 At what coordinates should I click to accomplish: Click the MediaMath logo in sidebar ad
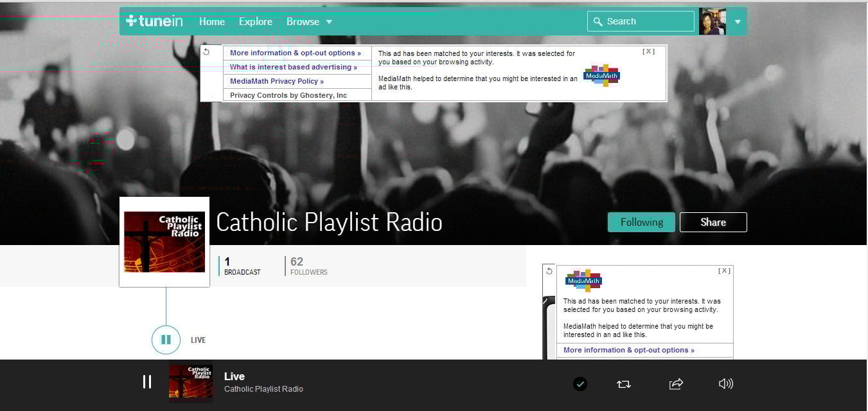[x=583, y=280]
